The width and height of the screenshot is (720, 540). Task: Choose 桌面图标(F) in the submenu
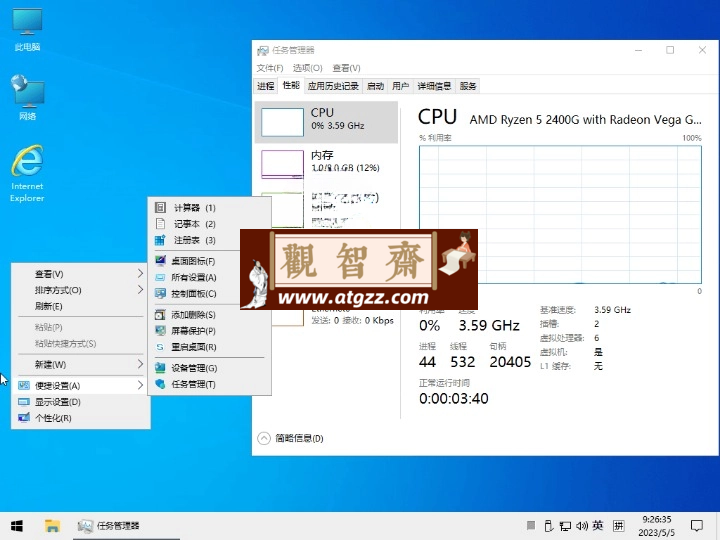point(209,261)
